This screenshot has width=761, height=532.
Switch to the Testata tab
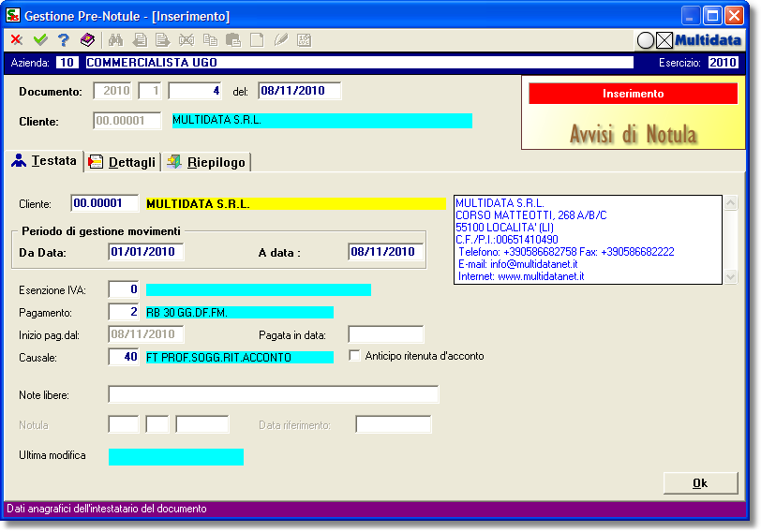(45, 161)
